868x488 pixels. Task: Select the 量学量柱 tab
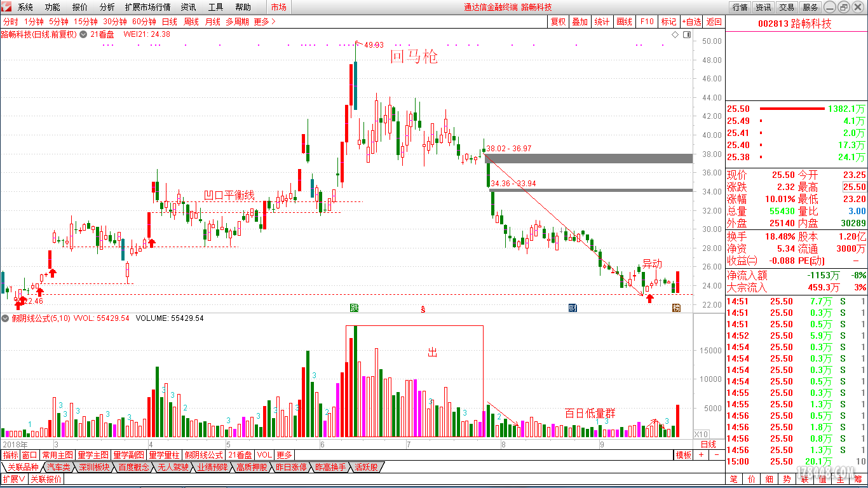(165, 455)
